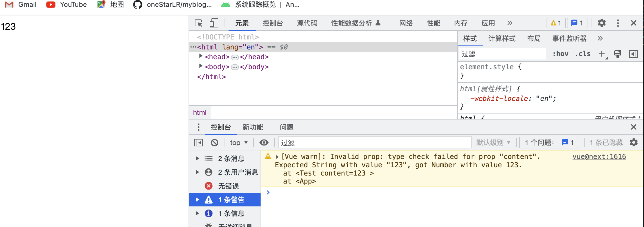Expand the 2 条消息 sidebar group
This screenshot has height=227, width=644.
coord(197,158)
